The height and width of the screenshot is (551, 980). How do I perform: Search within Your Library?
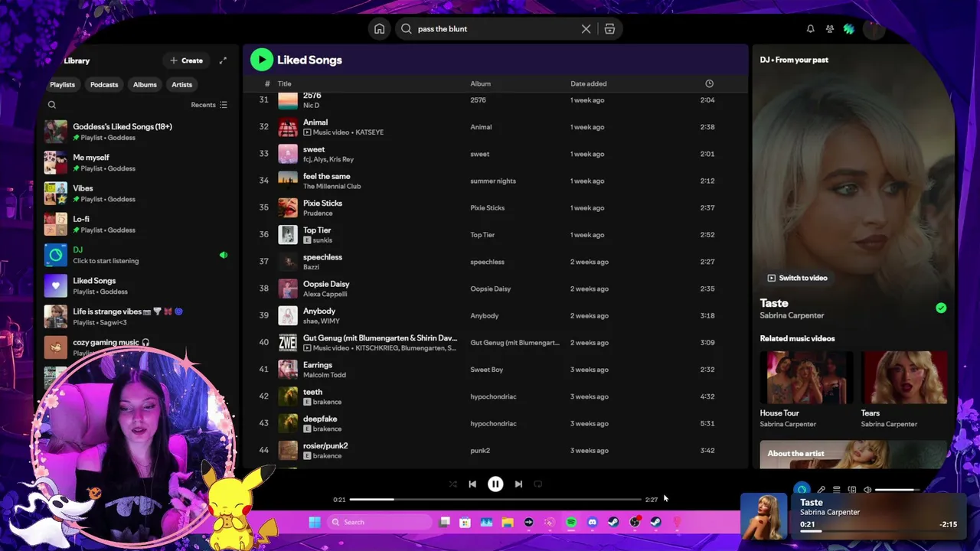click(x=52, y=105)
